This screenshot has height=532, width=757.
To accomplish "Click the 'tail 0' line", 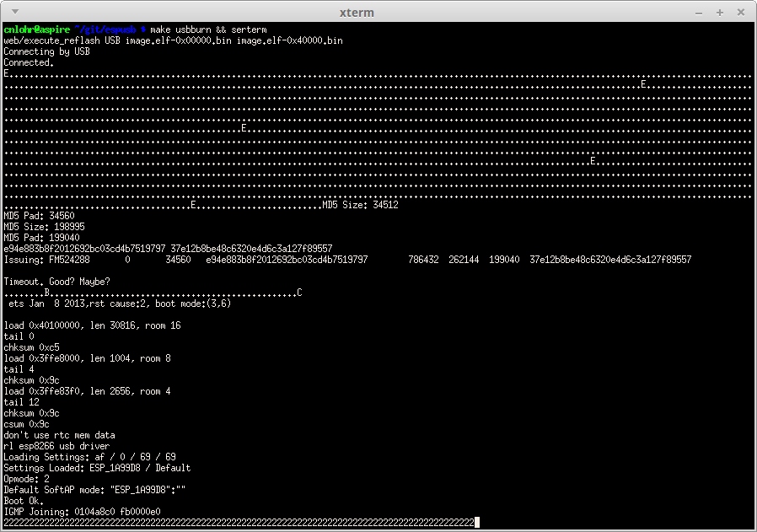I will pyautogui.click(x=19, y=336).
